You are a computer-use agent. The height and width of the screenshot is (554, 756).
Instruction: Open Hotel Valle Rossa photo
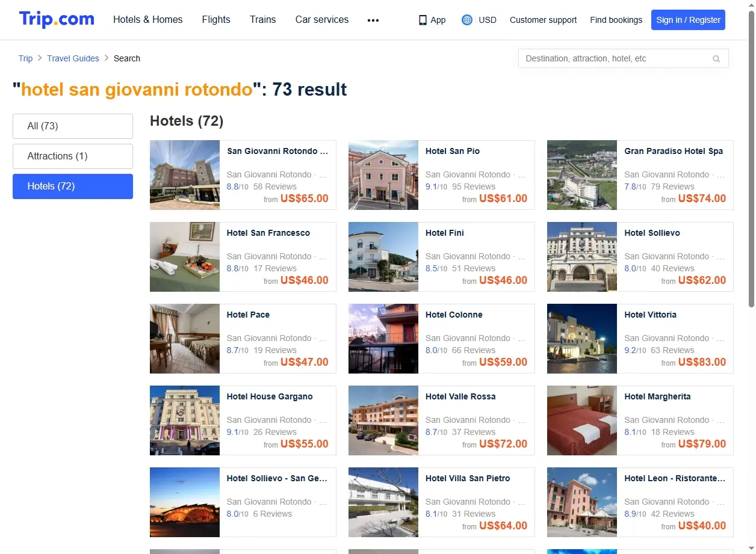click(x=383, y=420)
